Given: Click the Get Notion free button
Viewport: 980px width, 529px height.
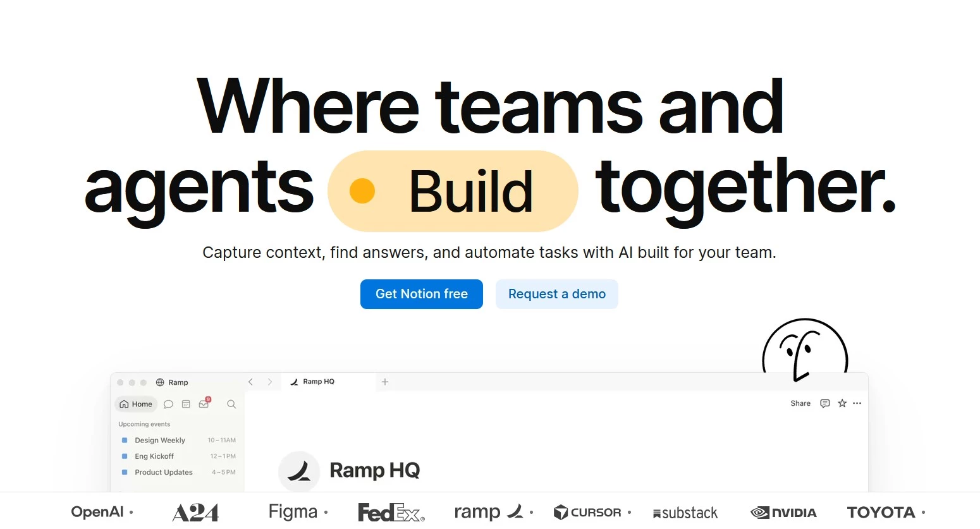Looking at the screenshot, I should (x=422, y=294).
